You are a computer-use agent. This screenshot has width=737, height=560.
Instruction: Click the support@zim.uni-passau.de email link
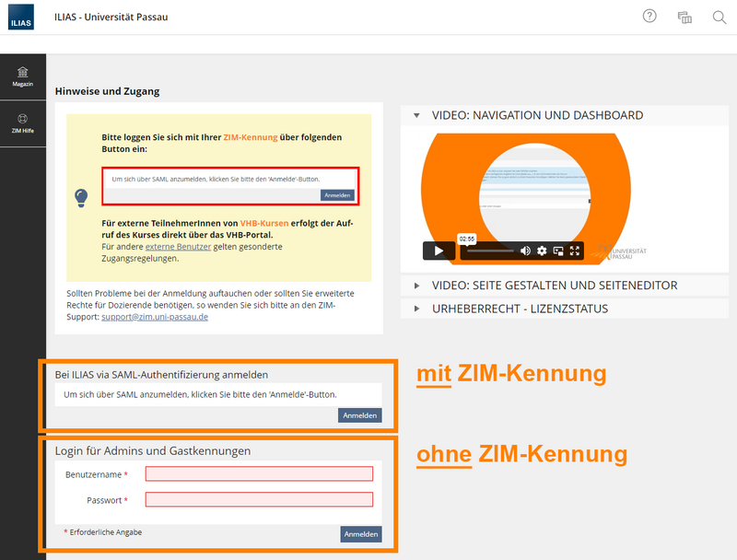pos(155,317)
